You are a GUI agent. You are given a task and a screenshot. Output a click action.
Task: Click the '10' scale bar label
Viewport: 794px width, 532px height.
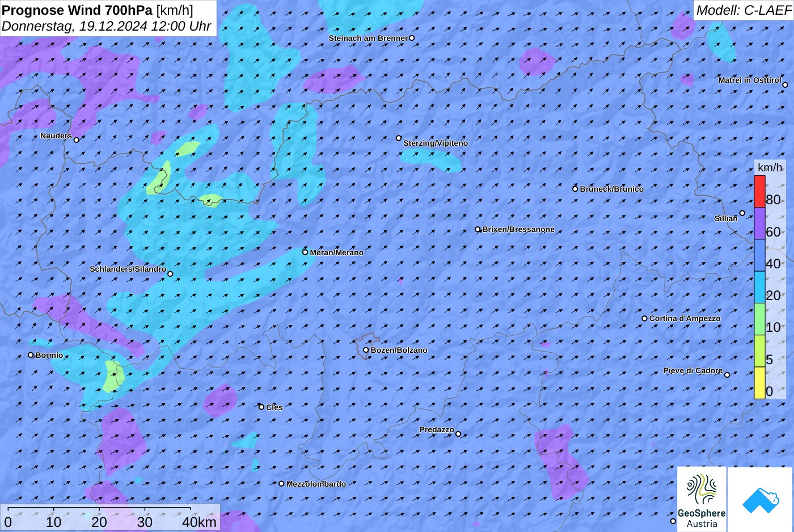click(54, 522)
